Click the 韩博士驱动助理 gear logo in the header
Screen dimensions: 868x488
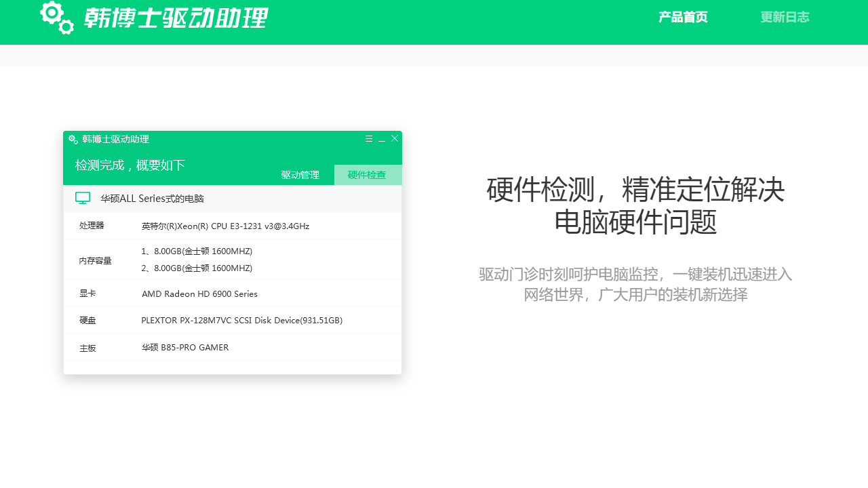click(56, 18)
